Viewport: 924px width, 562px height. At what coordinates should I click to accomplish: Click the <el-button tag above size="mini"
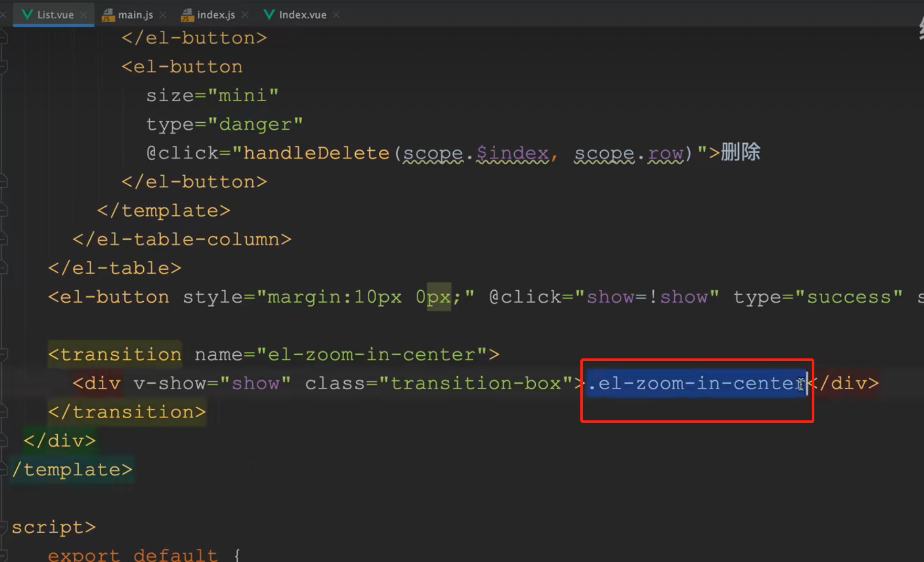coord(182,67)
